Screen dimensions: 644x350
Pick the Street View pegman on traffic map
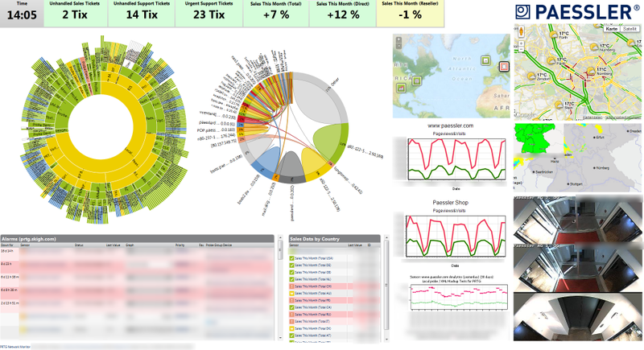tap(521, 31)
